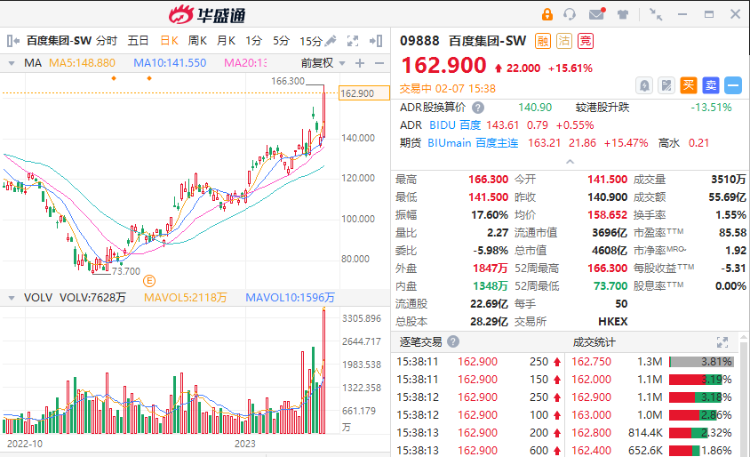Toggle full-screen chart expand icon
Screen dimensions: 750x457
click(x=353, y=41)
